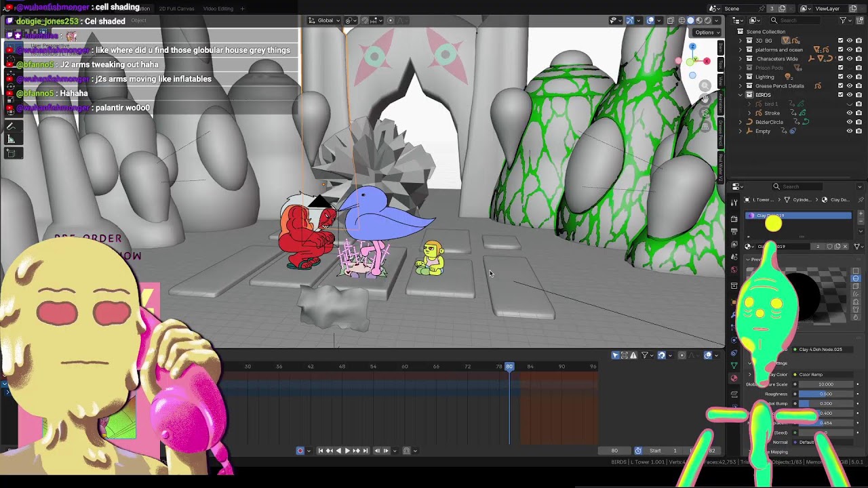
Task: Expand the Stroke object row
Action: [x=749, y=113]
